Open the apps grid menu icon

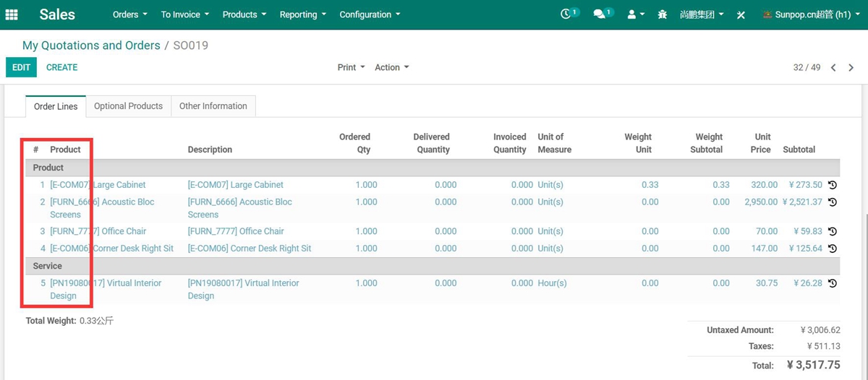(12, 14)
